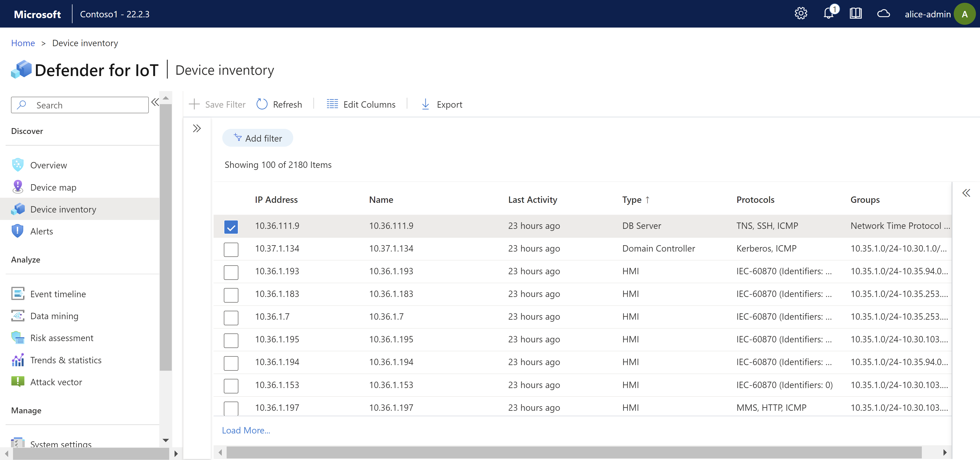This screenshot has height=460, width=980.
Task: Open the notifications bell
Action: tap(828, 14)
